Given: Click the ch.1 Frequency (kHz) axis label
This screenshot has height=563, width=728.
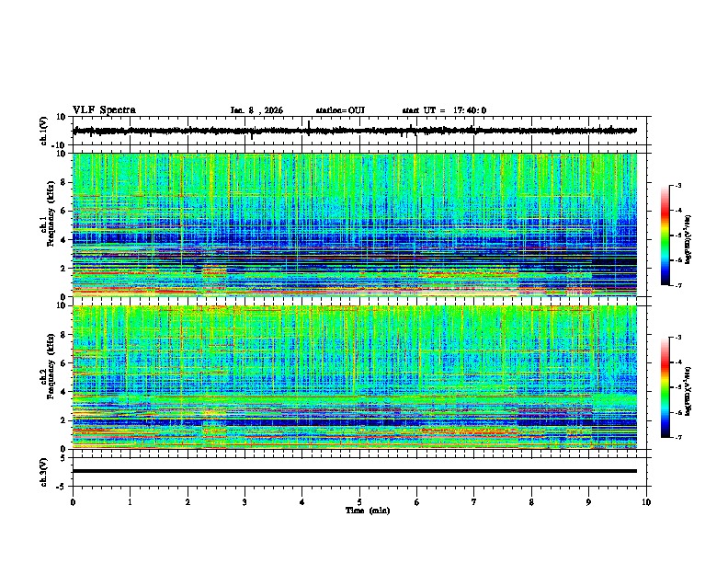Looking at the screenshot, I should tap(47, 213).
